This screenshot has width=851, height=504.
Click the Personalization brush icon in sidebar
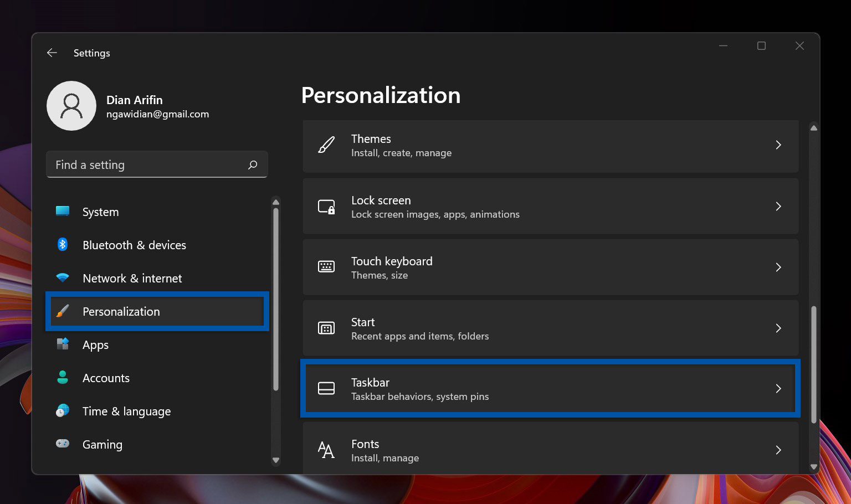(63, 311)
